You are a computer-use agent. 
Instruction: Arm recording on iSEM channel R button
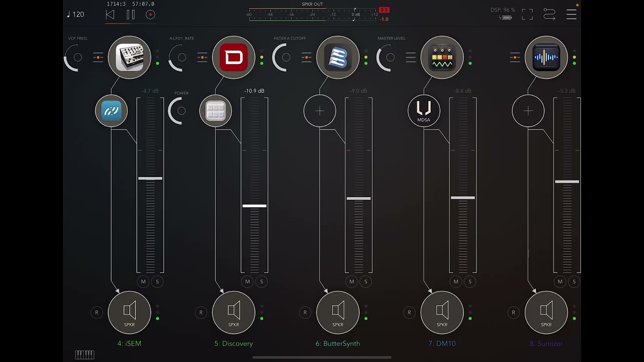click(97, 312)
